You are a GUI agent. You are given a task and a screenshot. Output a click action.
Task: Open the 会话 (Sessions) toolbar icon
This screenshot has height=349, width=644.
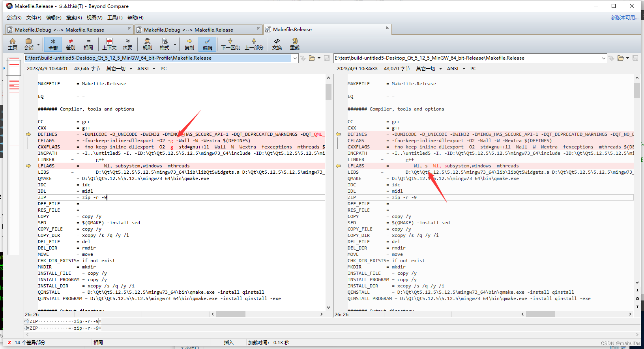tap(29, 44)
